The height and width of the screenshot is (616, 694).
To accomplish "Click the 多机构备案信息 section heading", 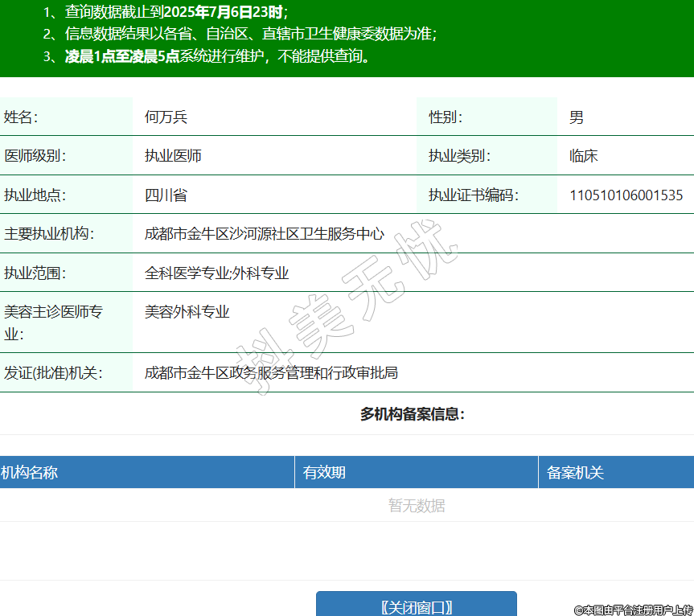I will (412, 415).
